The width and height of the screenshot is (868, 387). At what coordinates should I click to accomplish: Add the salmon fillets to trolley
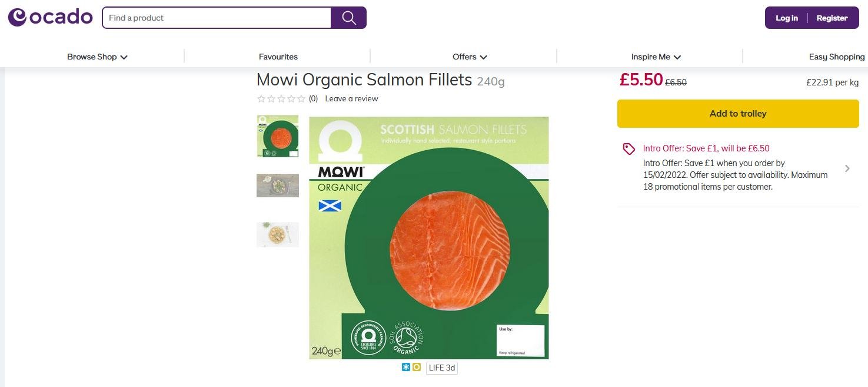pos(737,113)
